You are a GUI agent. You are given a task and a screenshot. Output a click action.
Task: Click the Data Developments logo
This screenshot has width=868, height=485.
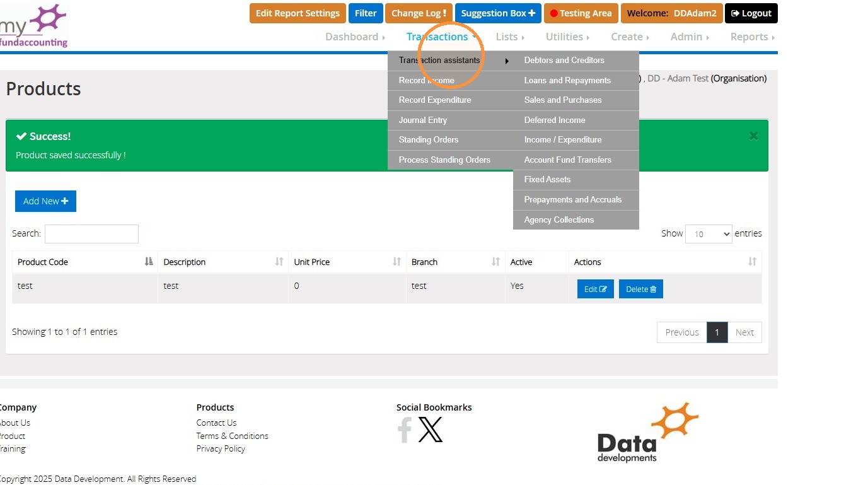(x=647, y=433)
